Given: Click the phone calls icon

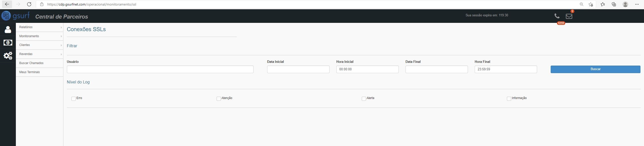Looking at the screenshot, I should (557, 16).
